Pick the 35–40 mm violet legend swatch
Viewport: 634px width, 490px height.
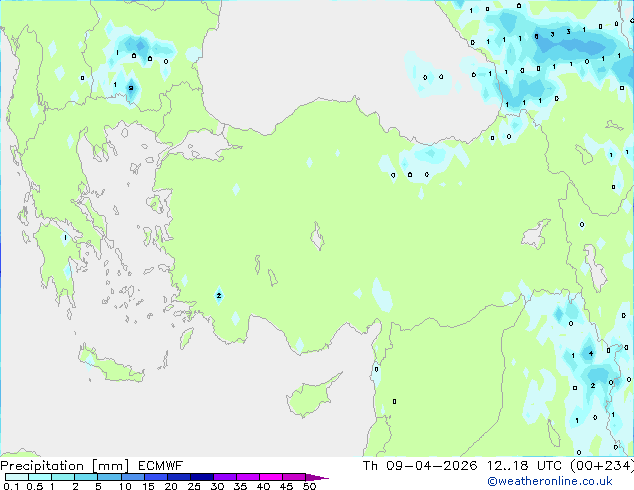click(x=247, y=477)
